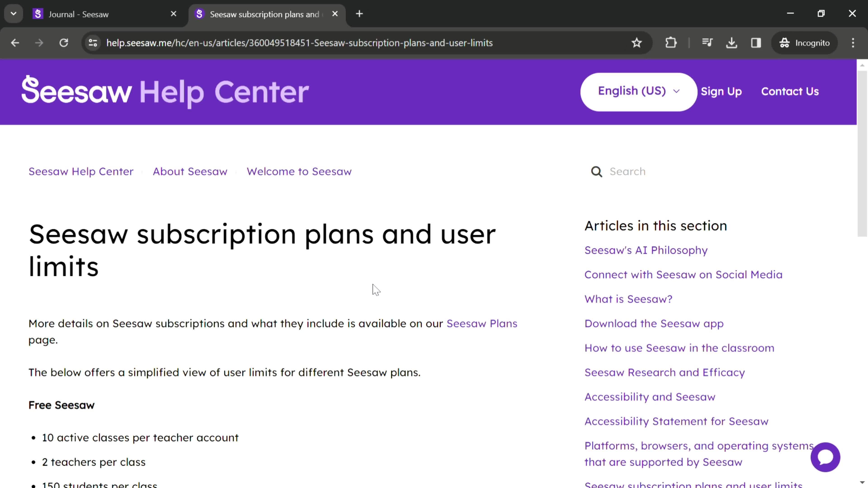Click the Incognito indicator
Screen dimensions: 868x488
point(804,43)
